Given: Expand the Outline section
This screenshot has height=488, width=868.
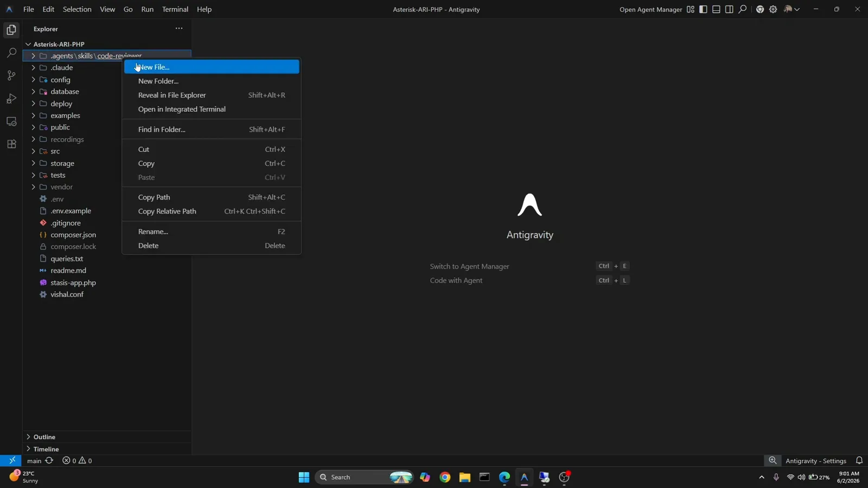Looking at the screenshot, I should click(107, 437).
